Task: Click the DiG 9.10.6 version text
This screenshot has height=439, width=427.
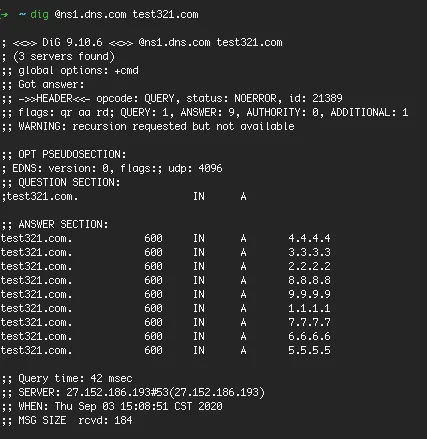Action: pyautogui.click(x=72, y=43)
